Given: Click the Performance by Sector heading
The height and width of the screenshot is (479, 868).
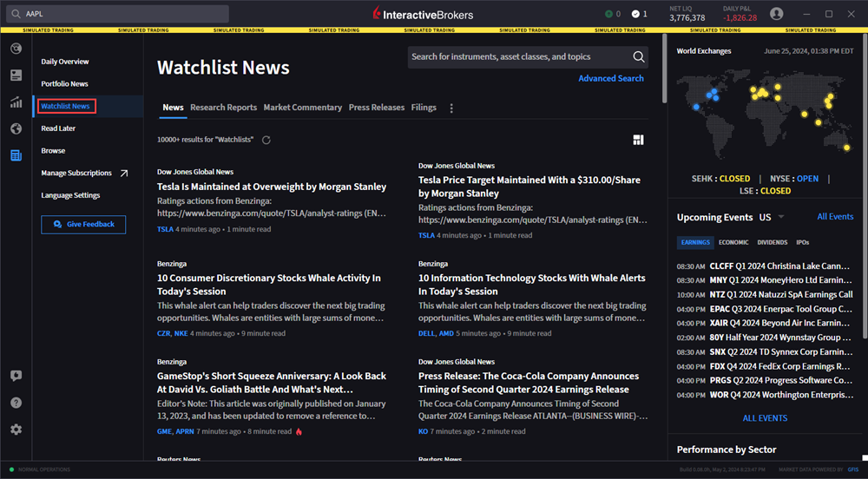Looking at the screenshot, I should (x=727, y=449).
